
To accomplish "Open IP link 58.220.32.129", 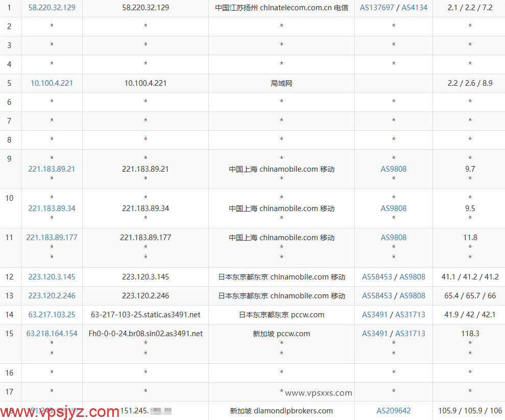I will coord(52,8).
